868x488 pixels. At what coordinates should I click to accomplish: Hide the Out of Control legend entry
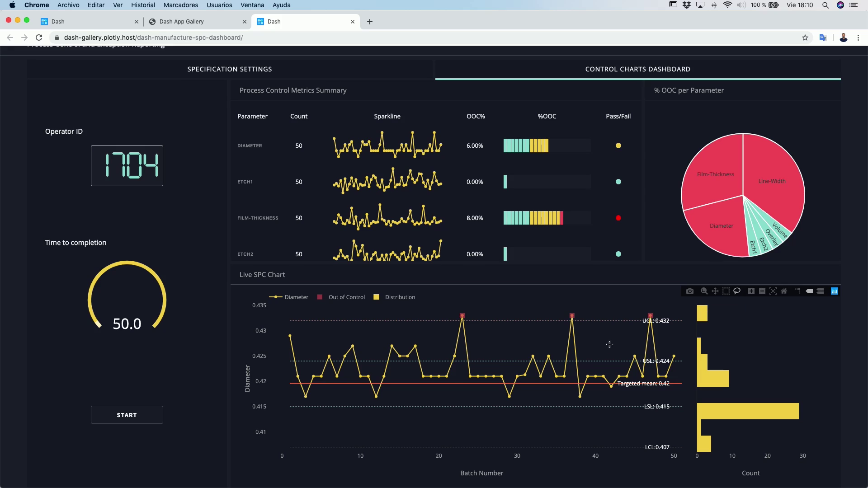click(346, 297)
